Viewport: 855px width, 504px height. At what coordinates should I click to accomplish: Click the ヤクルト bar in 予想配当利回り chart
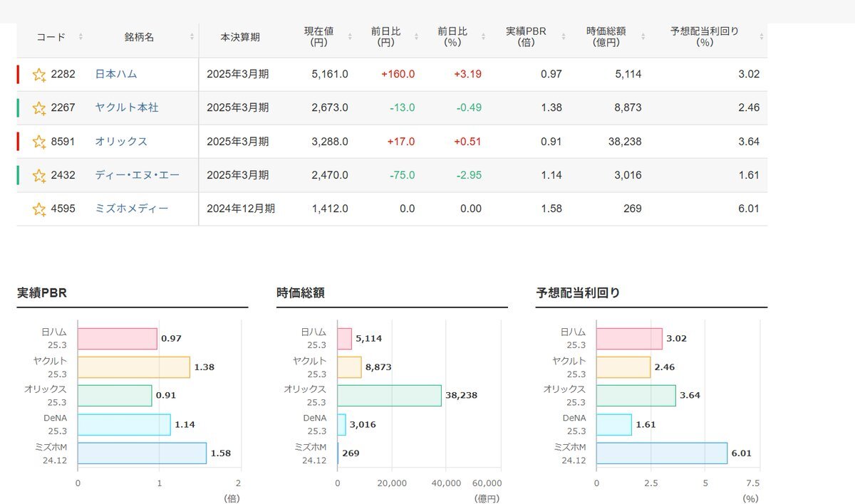click(623, 367)
